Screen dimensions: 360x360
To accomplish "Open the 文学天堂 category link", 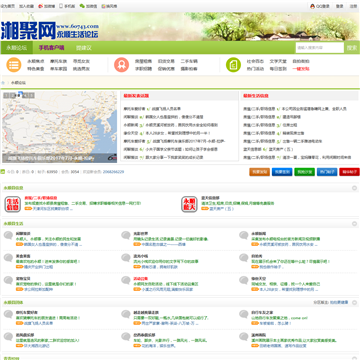I will click(278, 61).
